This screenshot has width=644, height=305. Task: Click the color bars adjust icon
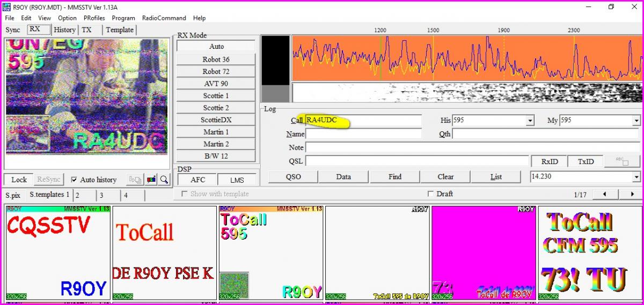pos(151,180)
